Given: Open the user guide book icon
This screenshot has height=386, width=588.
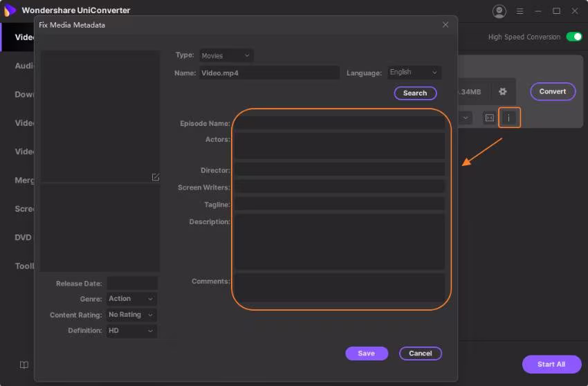Looking at the screenshot, I should (24, 365).
